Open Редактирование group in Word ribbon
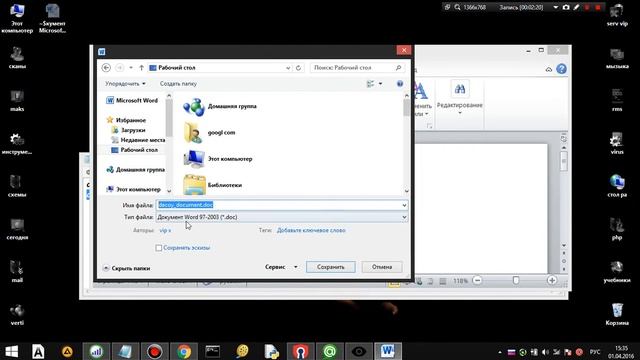This screenshot has height=360, width=640. tap(460, 98)
